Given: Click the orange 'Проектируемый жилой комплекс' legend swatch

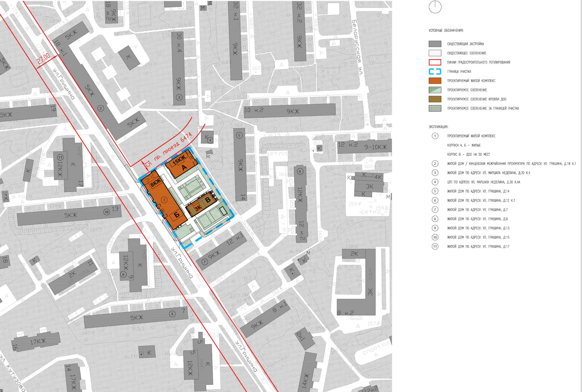Looking at the screenshot, I should (x=435, y=81).
